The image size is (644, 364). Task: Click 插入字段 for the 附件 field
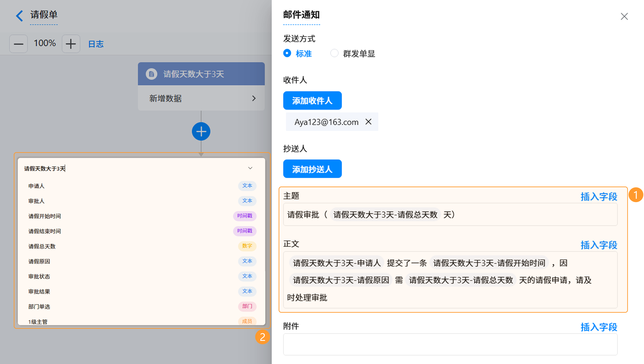599,327
